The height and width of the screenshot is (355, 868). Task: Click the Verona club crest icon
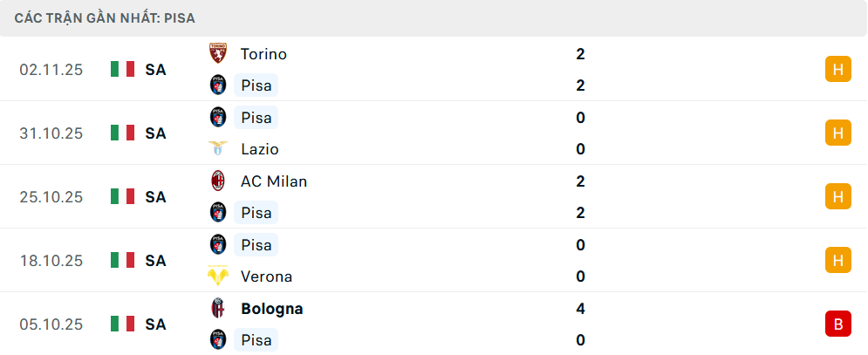(217, 276)
